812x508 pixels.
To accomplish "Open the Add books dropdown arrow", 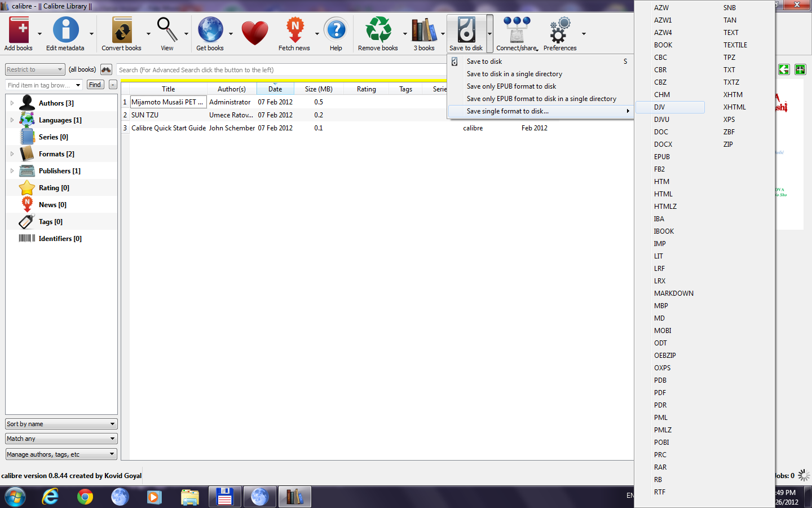I will (x=39, y=34).
